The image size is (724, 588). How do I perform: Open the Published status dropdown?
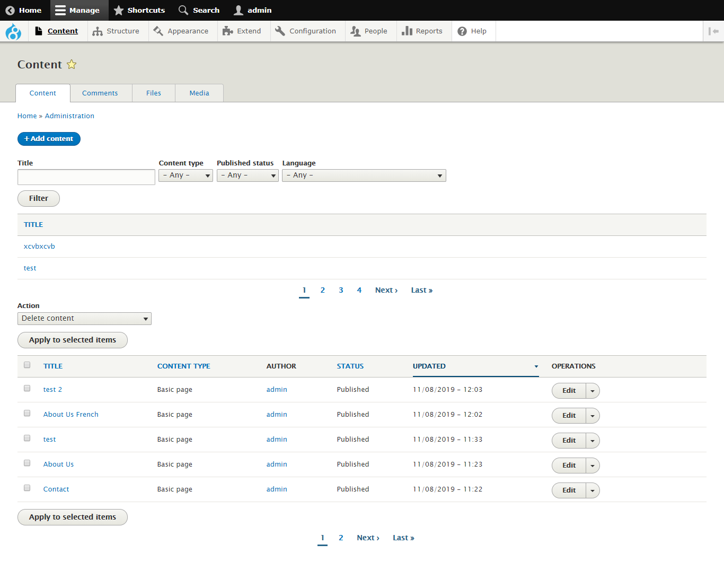[248, 175]
